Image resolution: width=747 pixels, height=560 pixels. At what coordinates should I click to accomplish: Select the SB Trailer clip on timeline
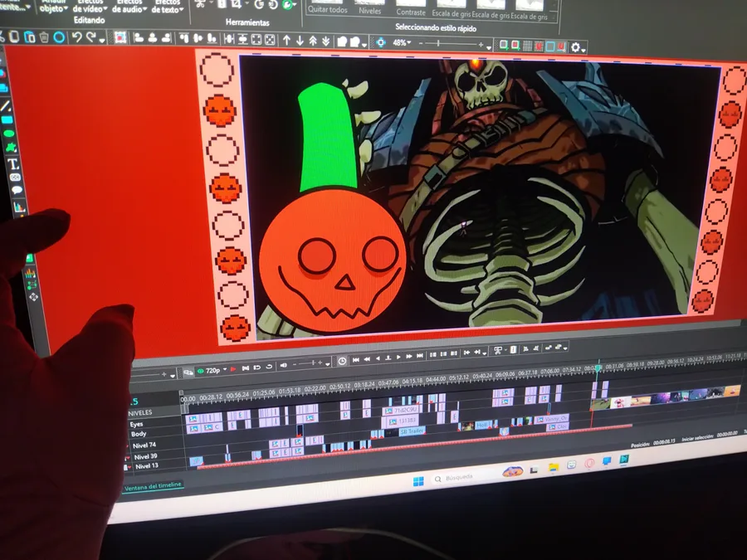[412, 431]
